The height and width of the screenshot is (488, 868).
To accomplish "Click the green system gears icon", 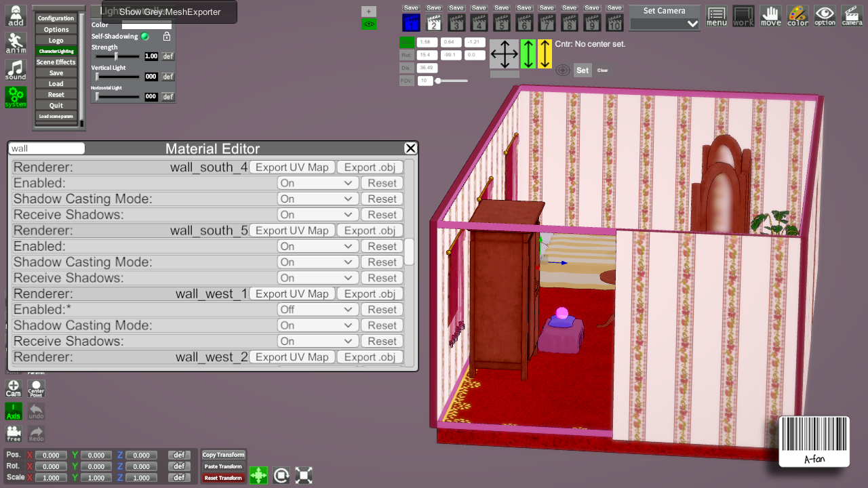I will [x=16, y=97].
